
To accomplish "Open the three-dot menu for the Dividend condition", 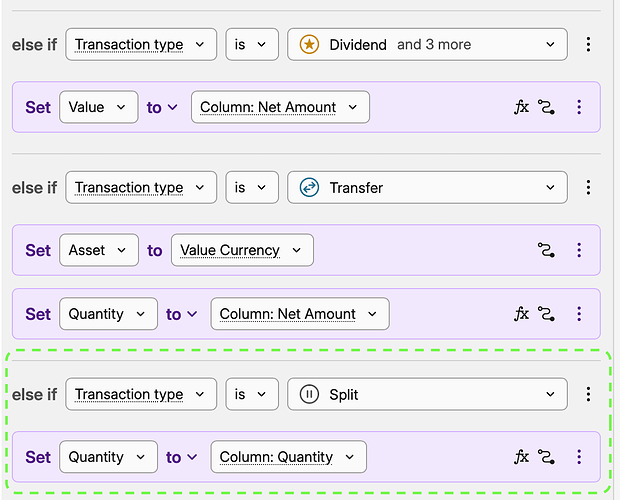I will coord(588,44).
